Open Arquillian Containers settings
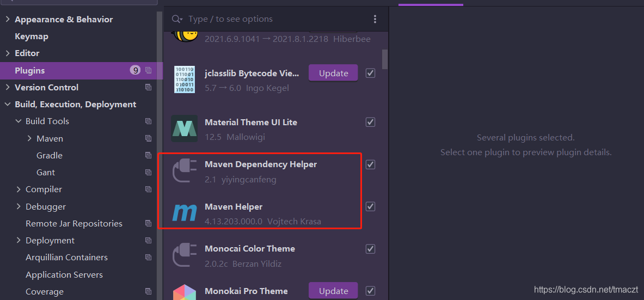The width and height of the screenshot is (644, 300). coord(66,258)
